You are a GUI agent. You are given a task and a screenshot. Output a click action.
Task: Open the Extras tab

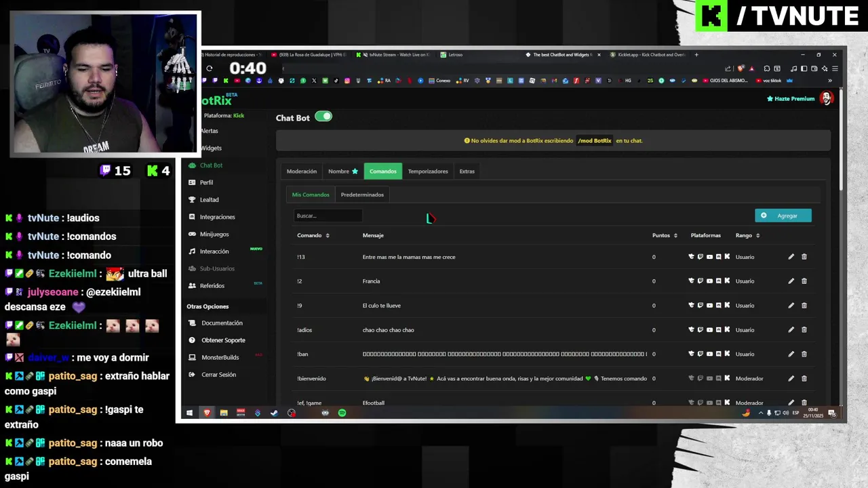467,171
